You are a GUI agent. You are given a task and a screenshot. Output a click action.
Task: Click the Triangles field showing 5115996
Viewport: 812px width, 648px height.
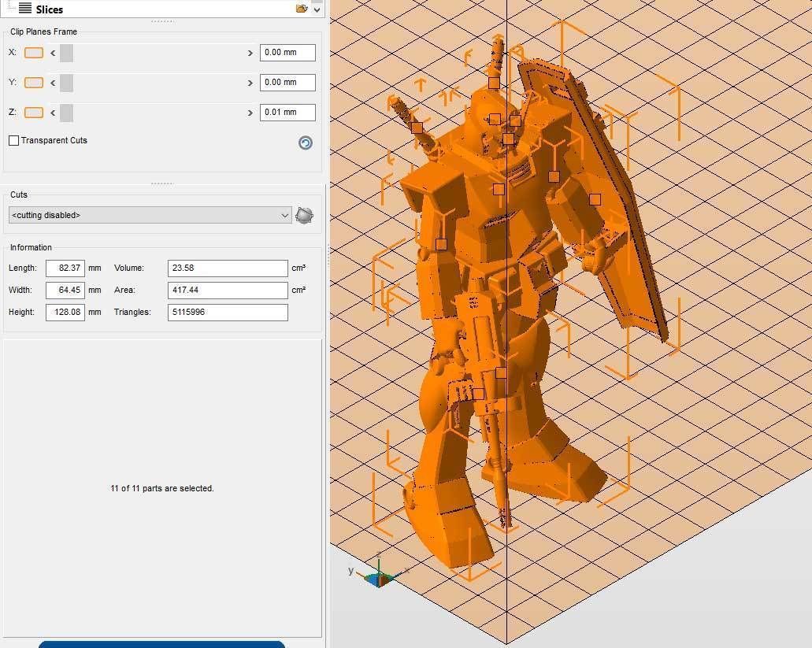(228, 313)
